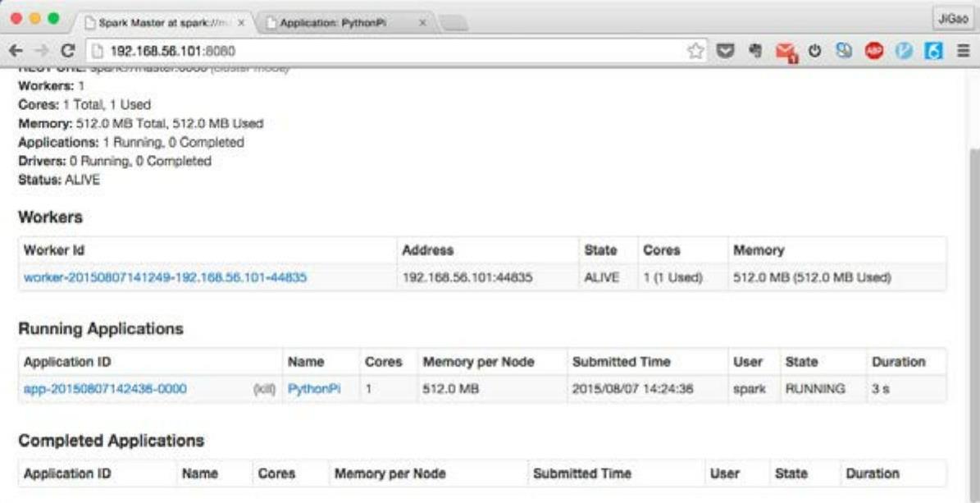Click the light blue round extension icon
This screenshot has width=980, height=503.
tap(903, 52)
